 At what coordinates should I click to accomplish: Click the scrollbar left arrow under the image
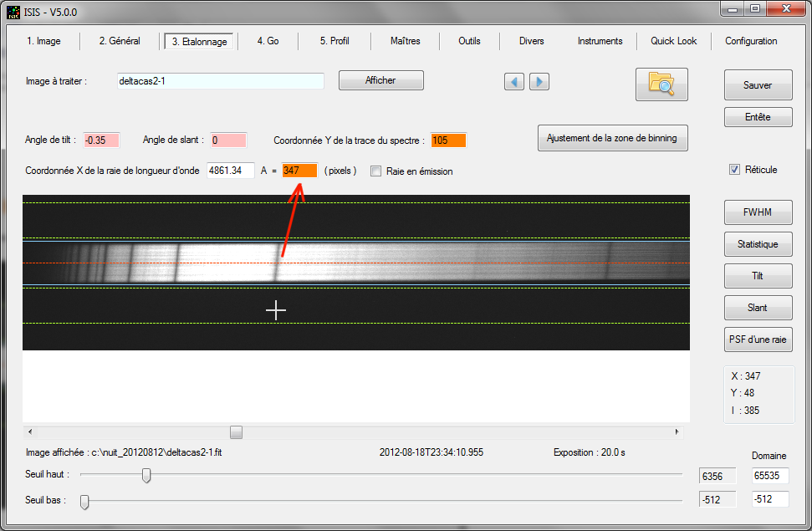coord(30,432)
